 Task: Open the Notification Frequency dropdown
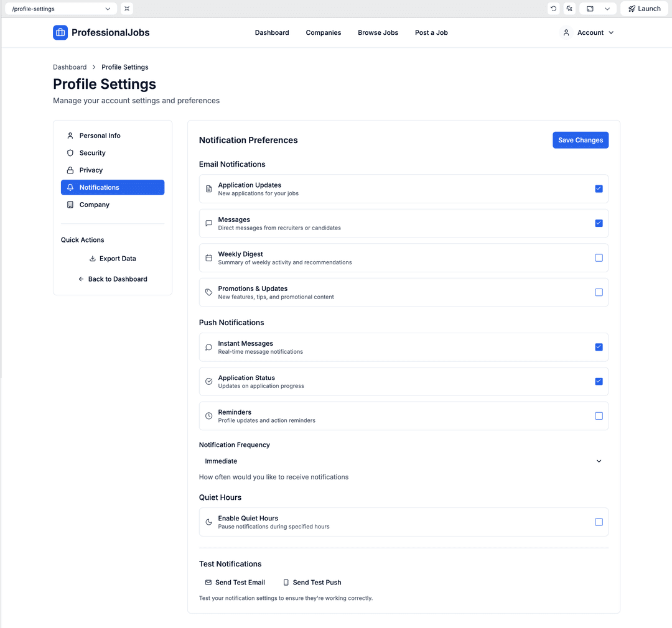point(403,461)
